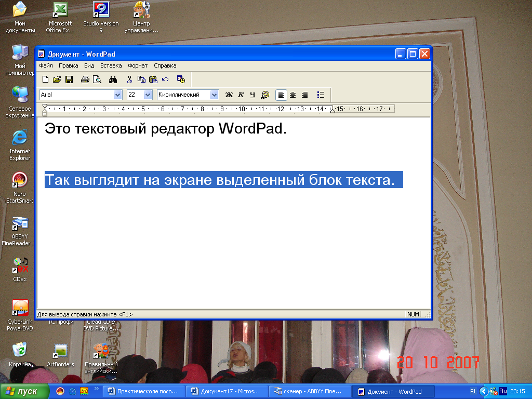Click into the font size field
This screenshot has width=532, height=399.
tap(136, 95)
